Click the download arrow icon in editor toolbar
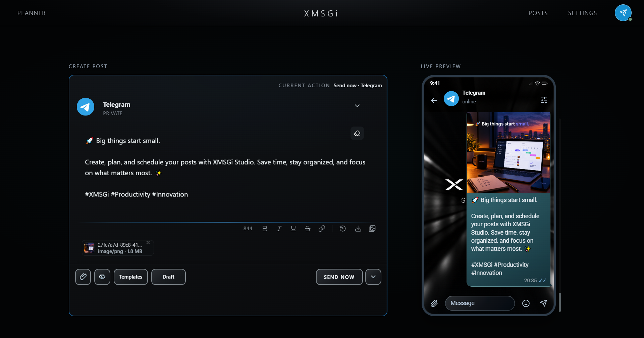Image resolution: width=644 pixels, height=338 pixels. pyautogui.click(x=358, y=229)
